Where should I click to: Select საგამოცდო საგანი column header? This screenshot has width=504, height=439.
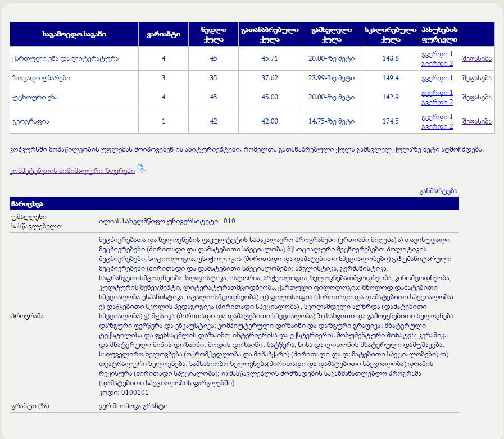(x=74, y=34)
